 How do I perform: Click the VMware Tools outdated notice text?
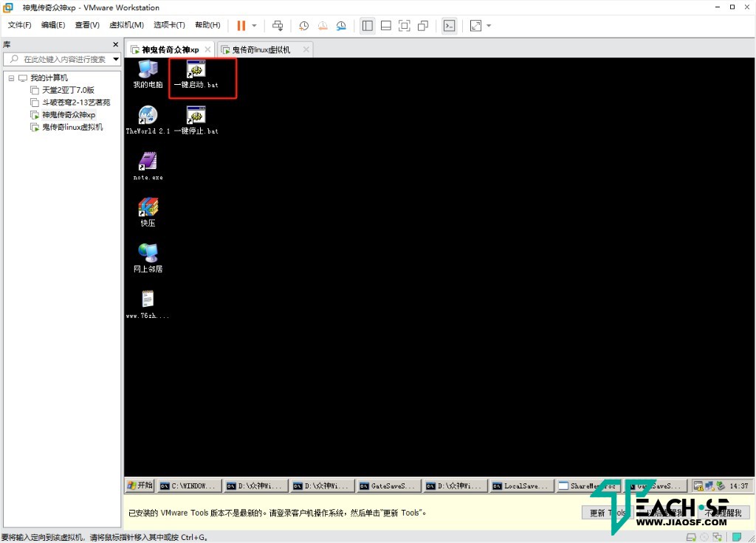point(278,513)
